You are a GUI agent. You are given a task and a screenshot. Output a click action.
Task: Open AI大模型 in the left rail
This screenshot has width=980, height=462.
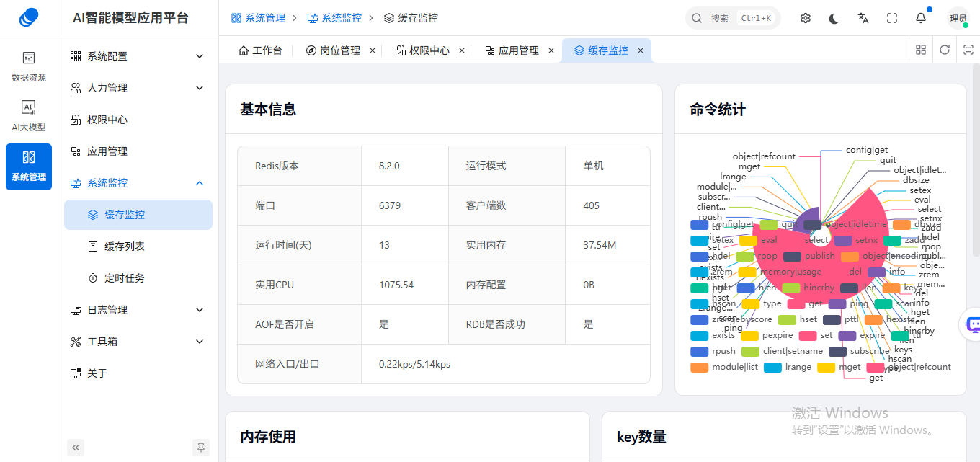click(29, 116)
